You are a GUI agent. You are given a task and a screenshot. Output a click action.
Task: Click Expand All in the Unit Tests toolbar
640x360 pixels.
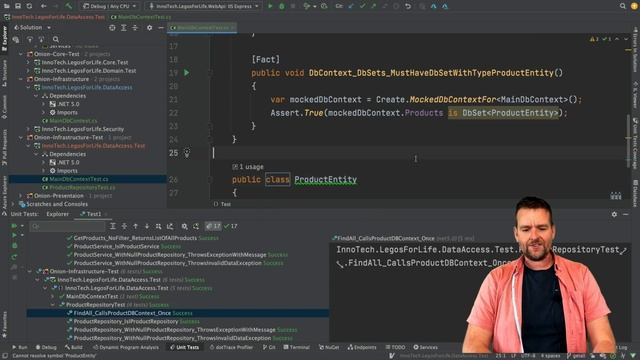click(x=113, y=226)
